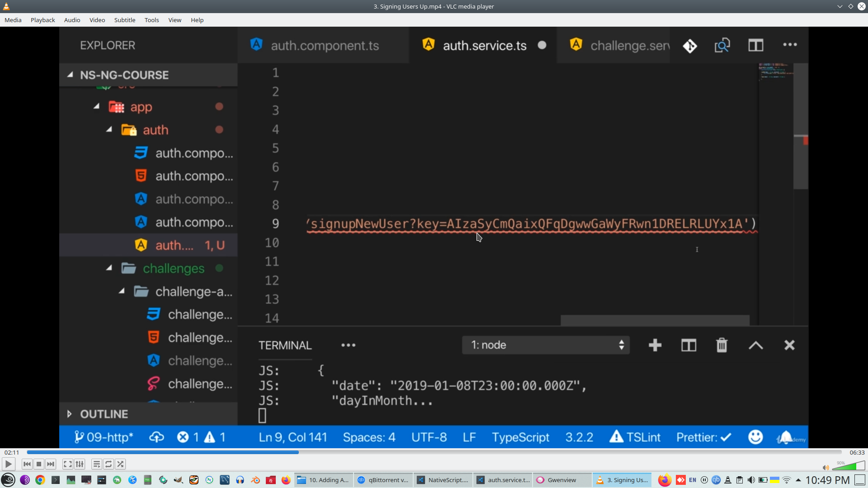Go to the previous media track
Viewport: 868px width, 488px height.
click(x=27, y=464)
